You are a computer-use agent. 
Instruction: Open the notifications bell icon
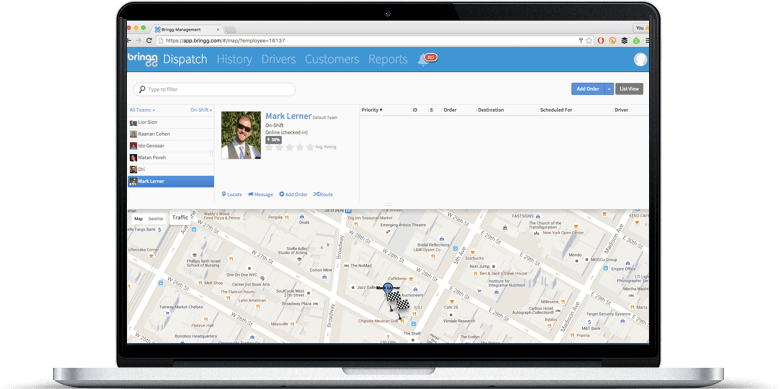coord(423,60)
